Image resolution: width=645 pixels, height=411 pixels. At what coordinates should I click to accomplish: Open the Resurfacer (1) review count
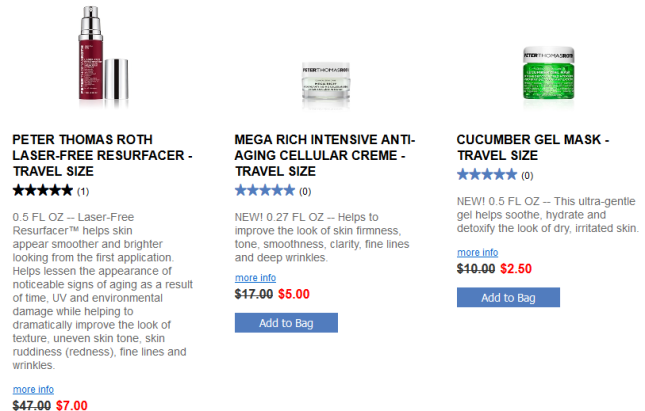pyautogui.click(x=83, y=191)
